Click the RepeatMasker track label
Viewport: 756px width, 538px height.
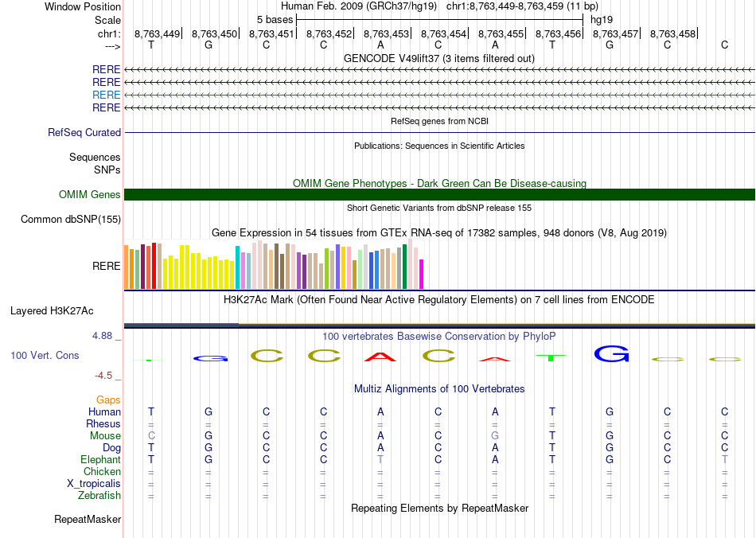click(x=88, y=519)
